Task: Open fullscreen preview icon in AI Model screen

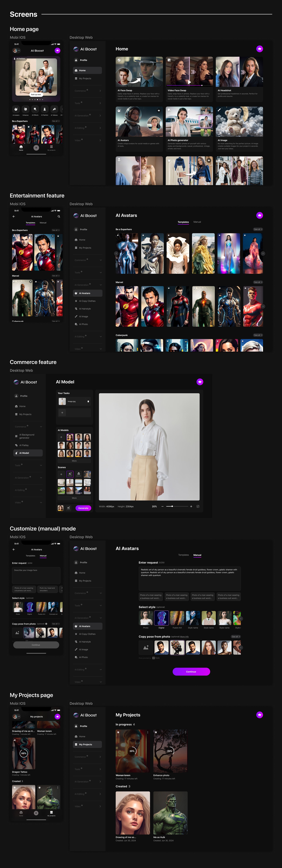Action: (198, 506)
